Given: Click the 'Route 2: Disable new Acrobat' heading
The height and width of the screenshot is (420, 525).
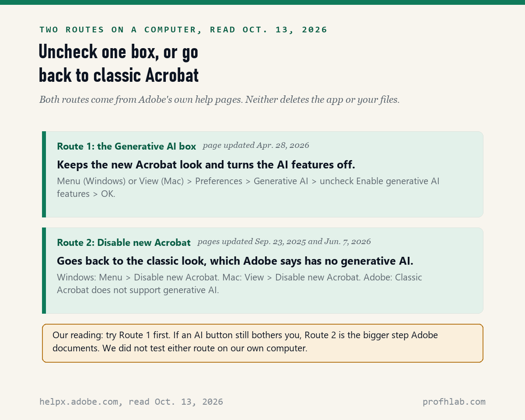Looking at the screenshot, I should click(x=124, y=243).
